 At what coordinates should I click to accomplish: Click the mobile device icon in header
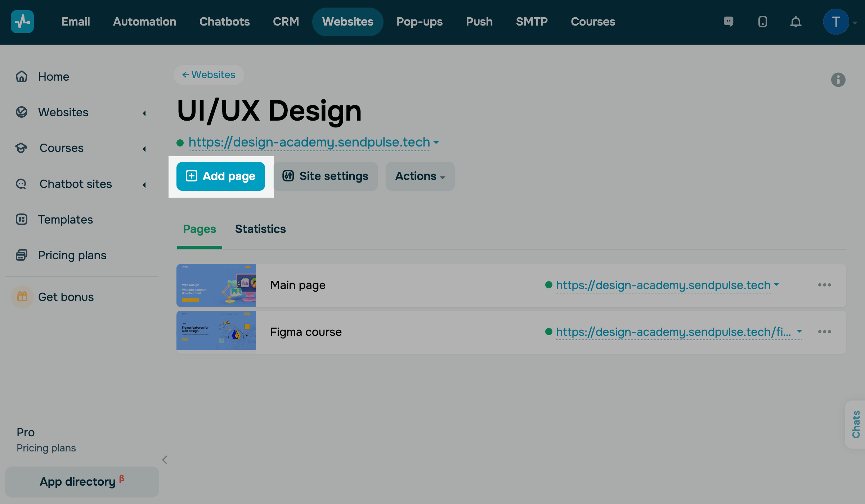click(x=762, y=22)
